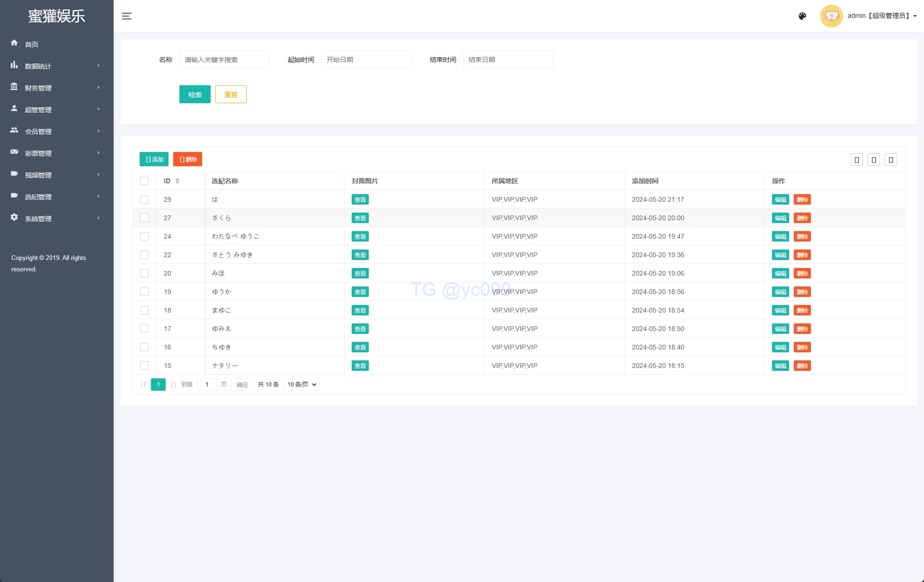Screen dimensions: 924x582
Task: Click the hamburger menu collapse icon
Action: (x=127, y=16)
